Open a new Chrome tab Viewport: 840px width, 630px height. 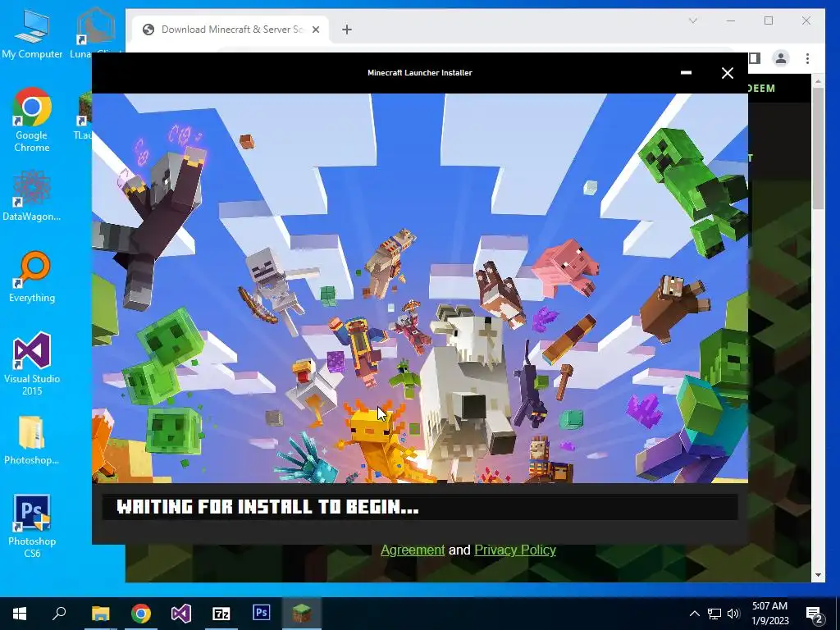(347, 30)
